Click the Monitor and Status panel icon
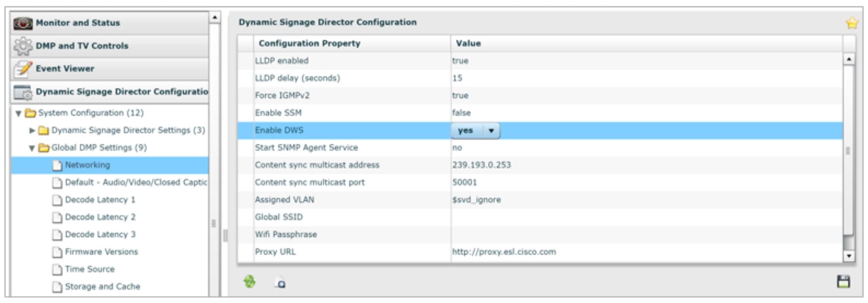The image size is (868, 303). [x=23, y=23]
